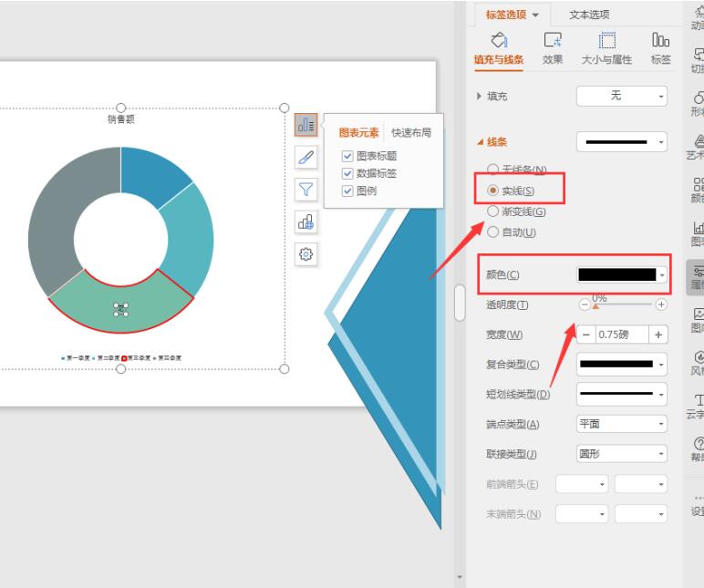This screenshot has height=588, width=704.
Task: Click the chart's top-right resize handle
Action: pyautogui.click(x=285, y=108)
